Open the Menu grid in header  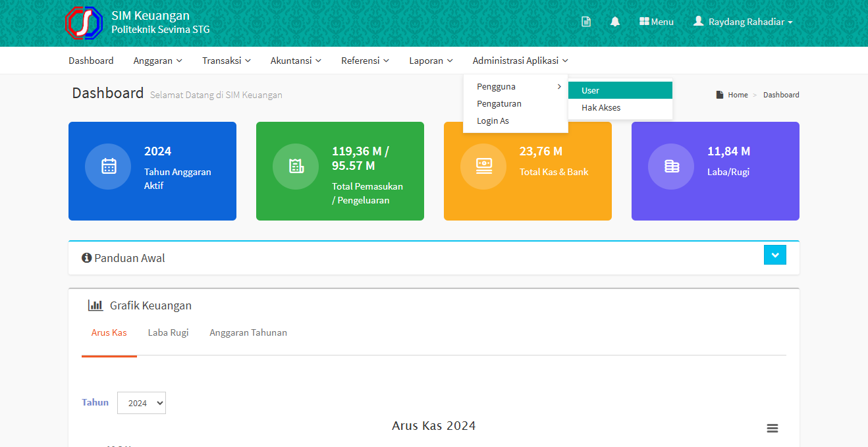657,22
